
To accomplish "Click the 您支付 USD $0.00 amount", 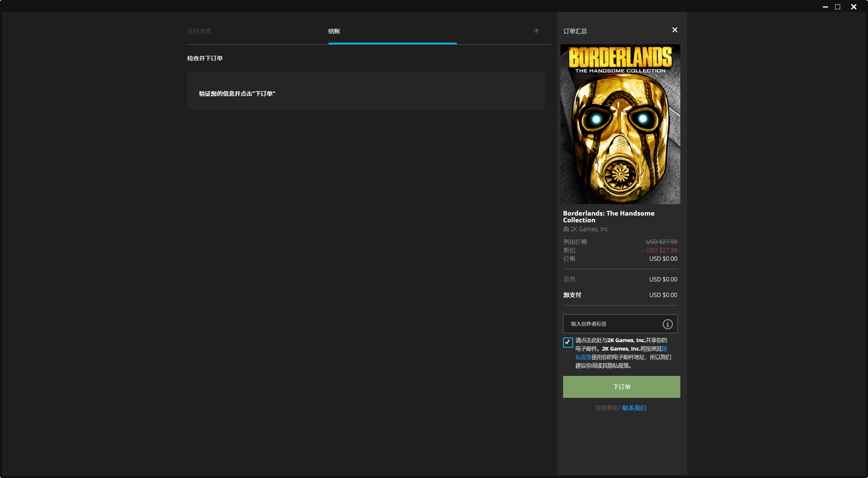I will pos(663,295).
